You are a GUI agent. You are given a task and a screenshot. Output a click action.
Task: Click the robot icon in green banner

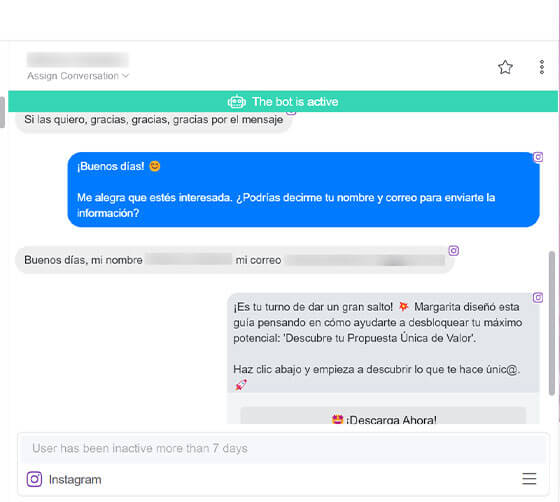click(236, 102)
